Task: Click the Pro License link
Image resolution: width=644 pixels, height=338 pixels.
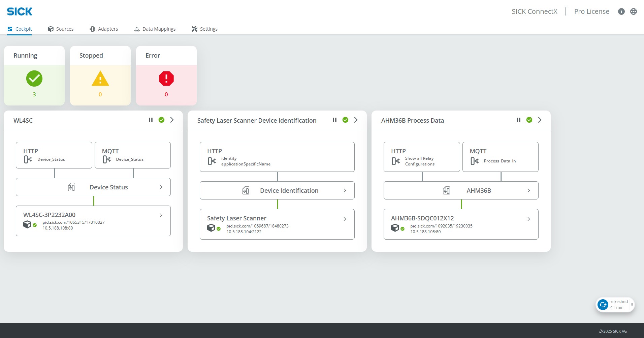Action: point(592,11)
